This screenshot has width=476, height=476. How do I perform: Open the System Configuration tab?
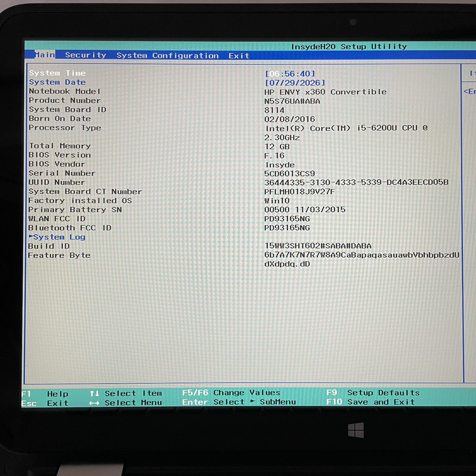[167, 56]
